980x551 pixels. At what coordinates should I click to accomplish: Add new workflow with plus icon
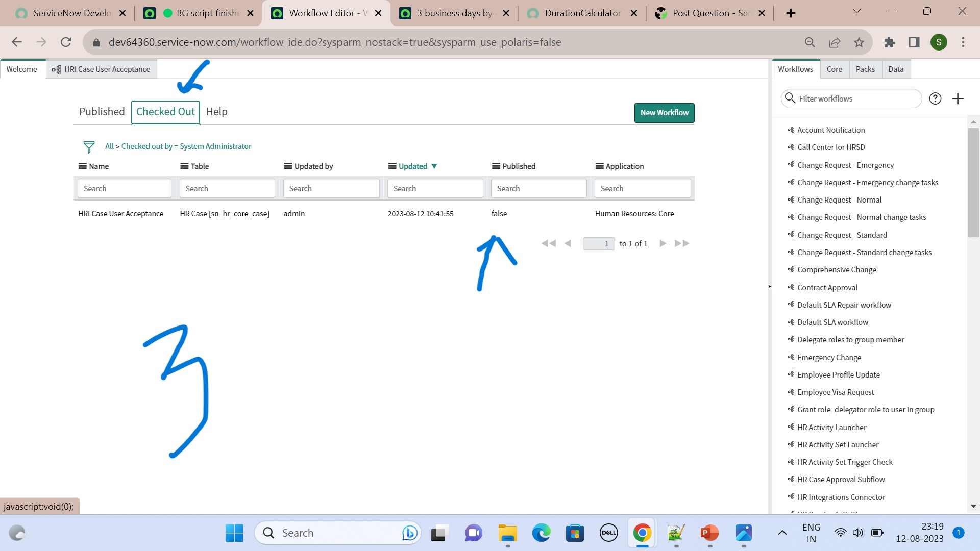tap(958, 98)
